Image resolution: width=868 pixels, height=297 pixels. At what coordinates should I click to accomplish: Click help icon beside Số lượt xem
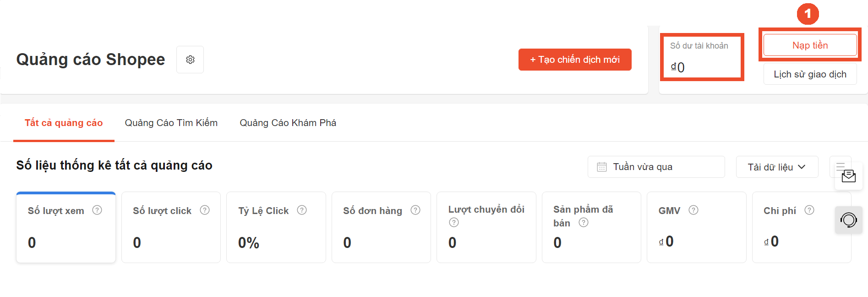pyautogui.click(x=97, y=210)
